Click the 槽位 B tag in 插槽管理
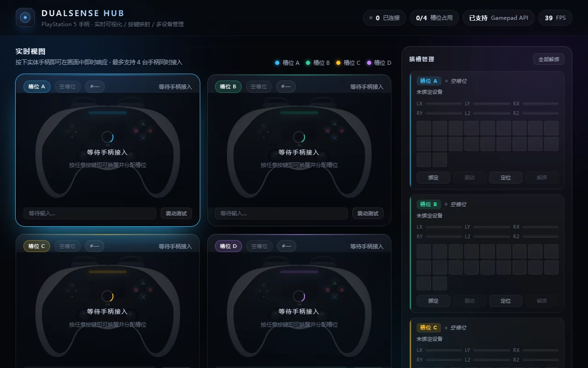Viewport: 588px width, 368px height. coord(429,204)
